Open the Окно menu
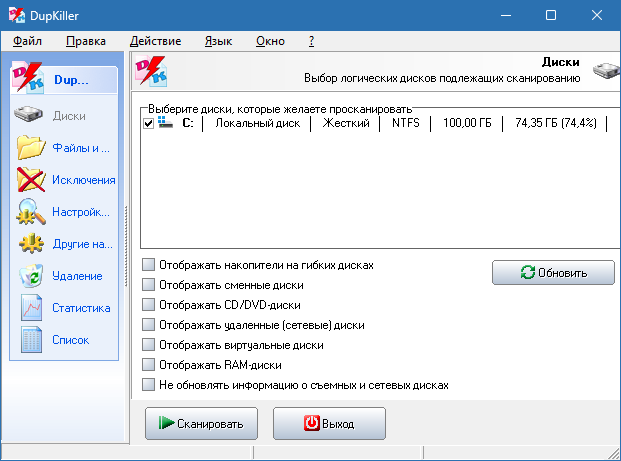 270,41
